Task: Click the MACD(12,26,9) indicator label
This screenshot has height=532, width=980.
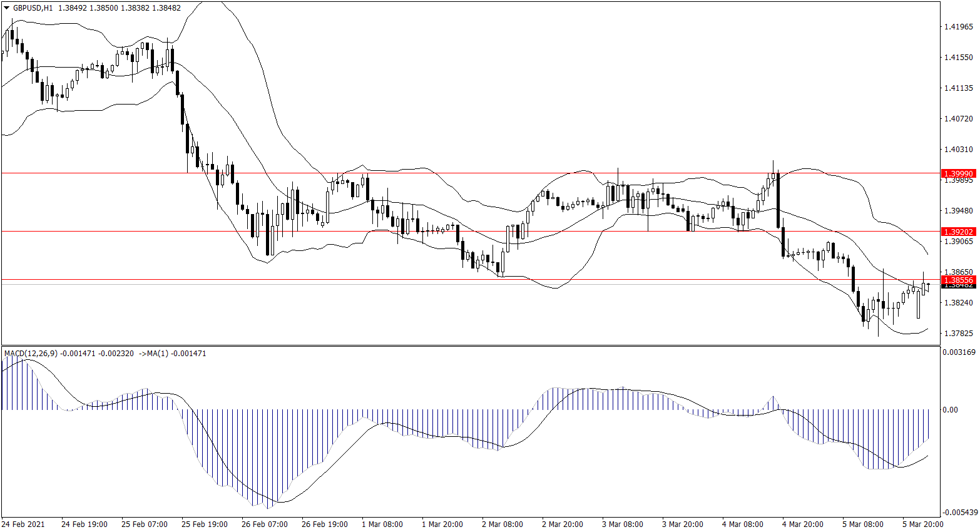Action: click(31, 354)
